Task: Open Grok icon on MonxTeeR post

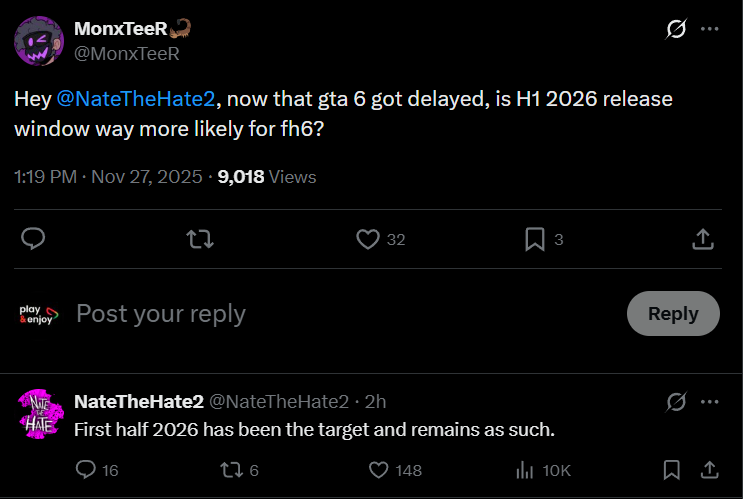Action: pos(676,29)
